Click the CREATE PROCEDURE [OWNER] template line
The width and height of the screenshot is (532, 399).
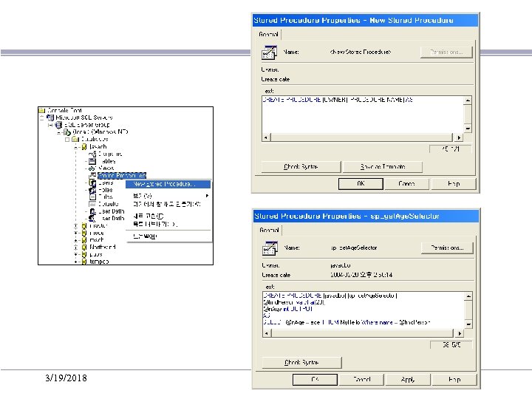point(338,100)
